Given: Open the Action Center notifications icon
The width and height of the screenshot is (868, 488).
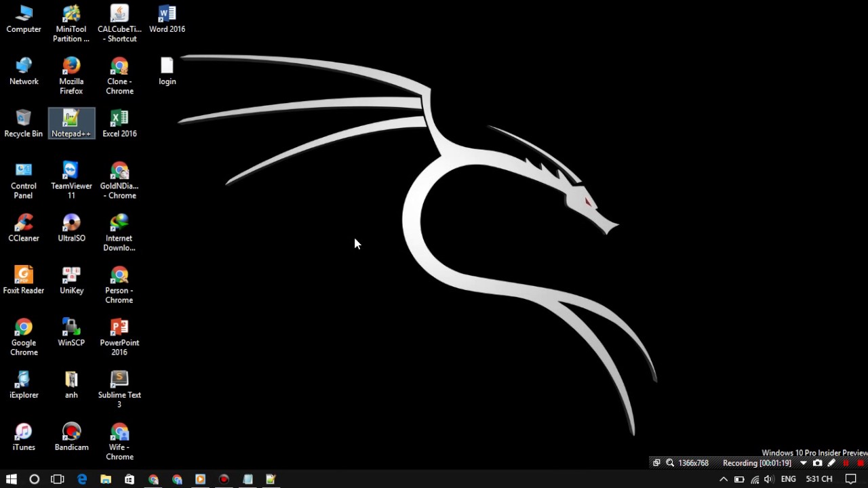Looking at the screenshot, I should (x=851, y=479).
